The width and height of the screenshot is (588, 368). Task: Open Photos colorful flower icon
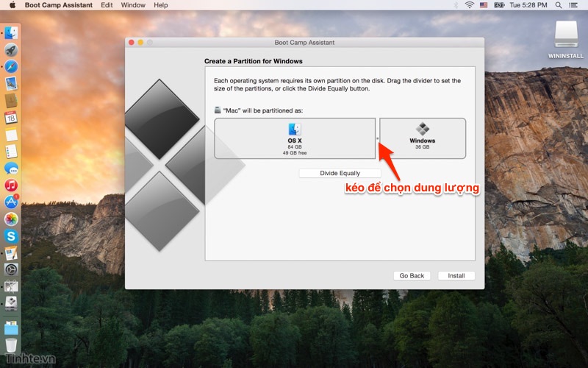click(11, 219)
